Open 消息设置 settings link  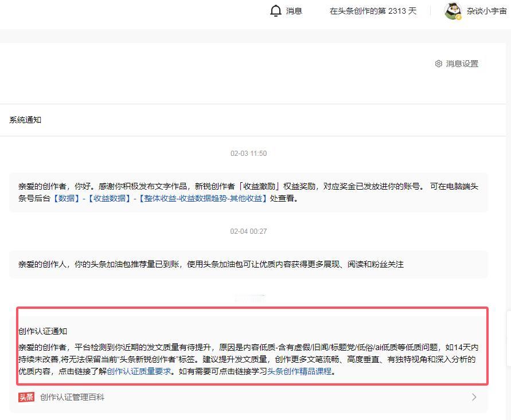pos(462,64)
